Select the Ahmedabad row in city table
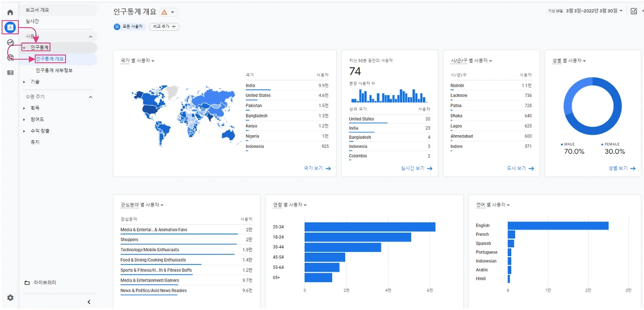Viewport: 644px width, 310px height. click(x=491, y=136)
